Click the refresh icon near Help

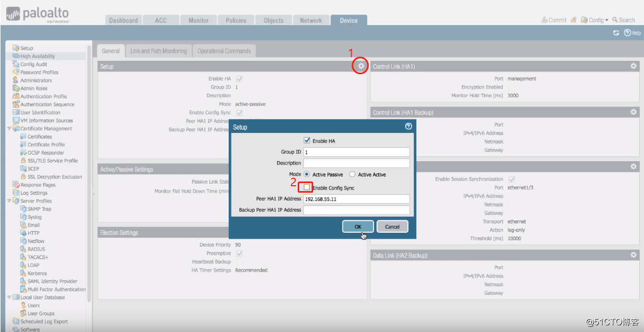(x=616, y=33)
